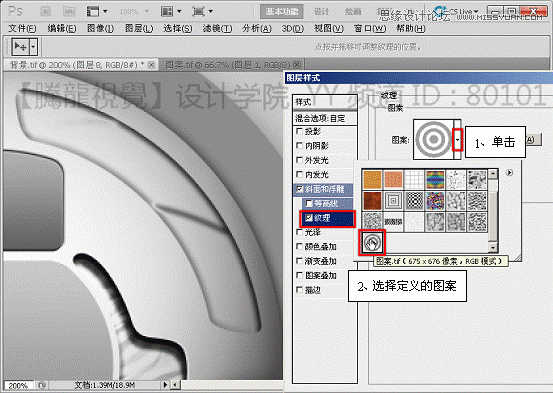Enable the 光泽 satin checkbox
Viewport: 553px width, 393px height.
[x=299, y=232]
